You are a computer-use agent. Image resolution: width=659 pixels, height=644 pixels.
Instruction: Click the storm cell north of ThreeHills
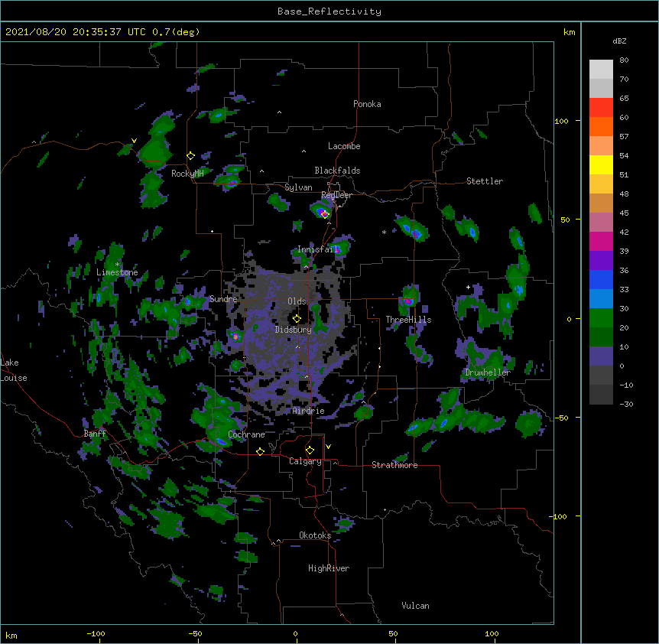click(x=407, y=301)
